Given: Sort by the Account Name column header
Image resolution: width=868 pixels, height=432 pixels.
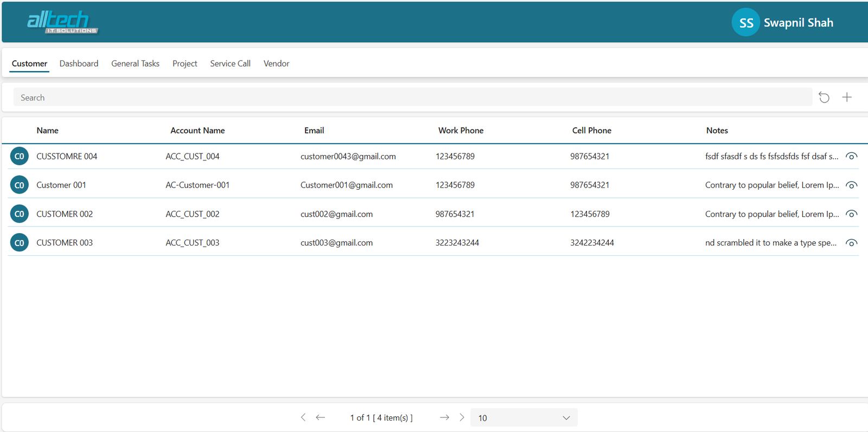Looking at the screenshot, I should coord(197,131).
